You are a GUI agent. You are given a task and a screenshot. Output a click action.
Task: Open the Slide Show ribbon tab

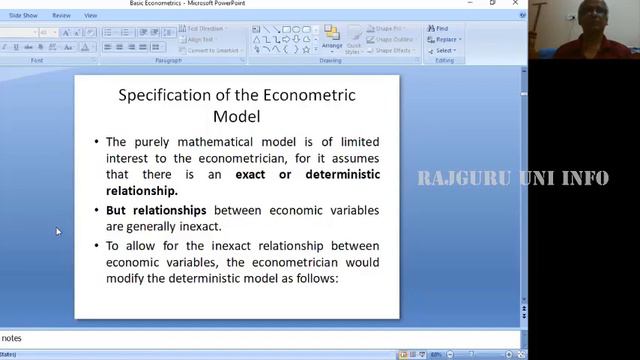pyautogui.click(x=23, y=16)
